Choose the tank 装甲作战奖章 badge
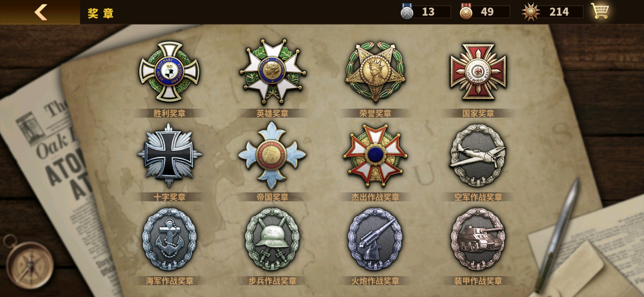 pos(478,239)
